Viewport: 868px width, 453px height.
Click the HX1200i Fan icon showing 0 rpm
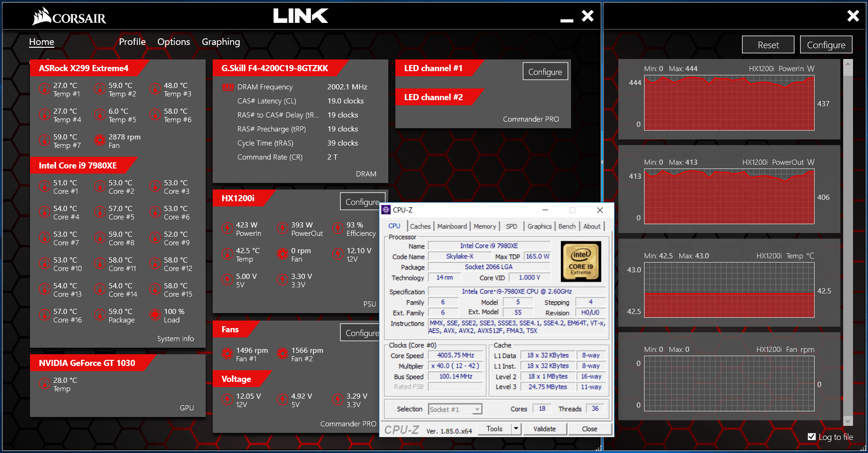pos(282,254)
